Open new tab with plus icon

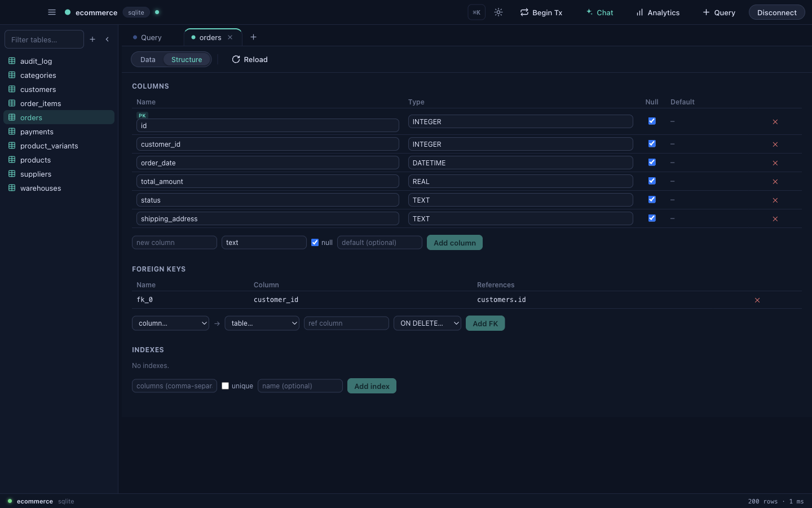[253, 37]
